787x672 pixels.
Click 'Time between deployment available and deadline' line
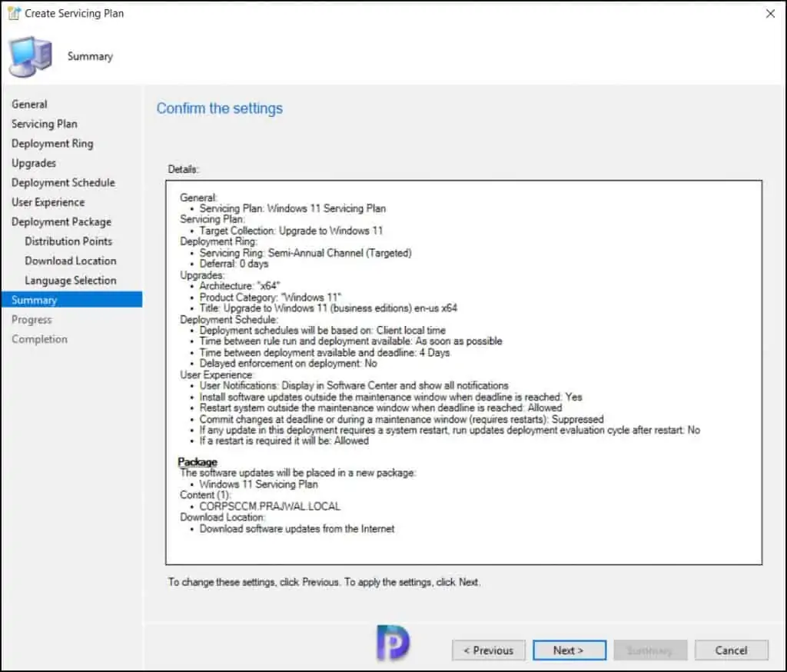pos(324,352)
